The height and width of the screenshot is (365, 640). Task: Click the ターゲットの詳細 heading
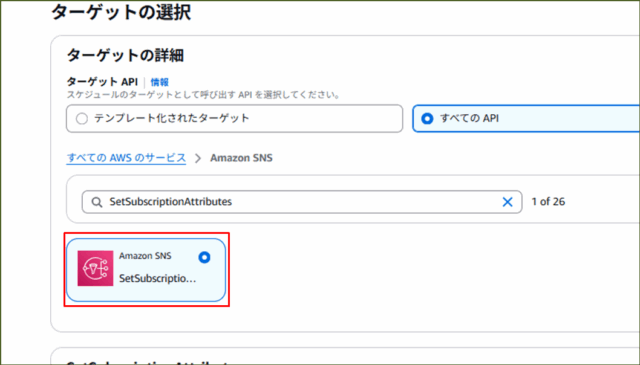[x=125, y=55]
